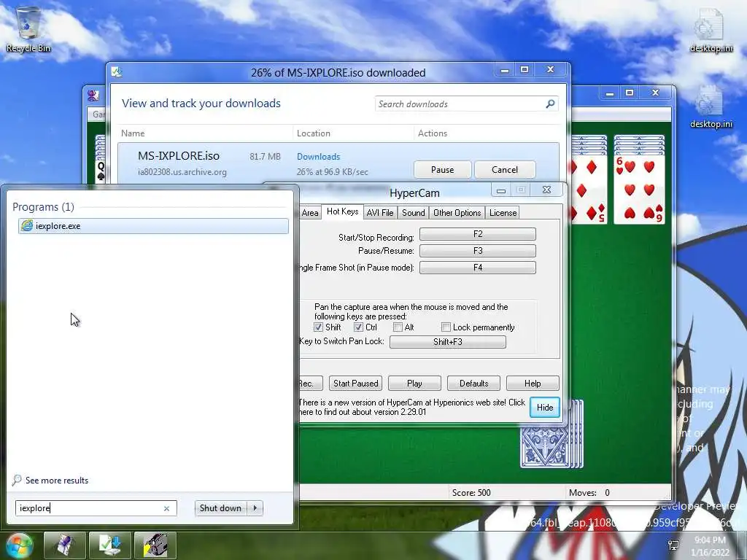Screen dimensions: 747x560
Task: Click HyperCam Play button
Action: coord(414,384)
